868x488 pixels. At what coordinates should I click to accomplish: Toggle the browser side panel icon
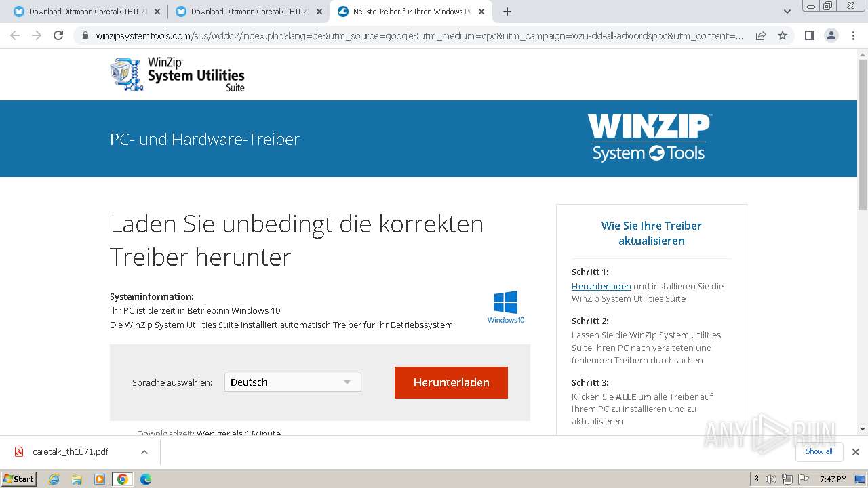(809, 36)
